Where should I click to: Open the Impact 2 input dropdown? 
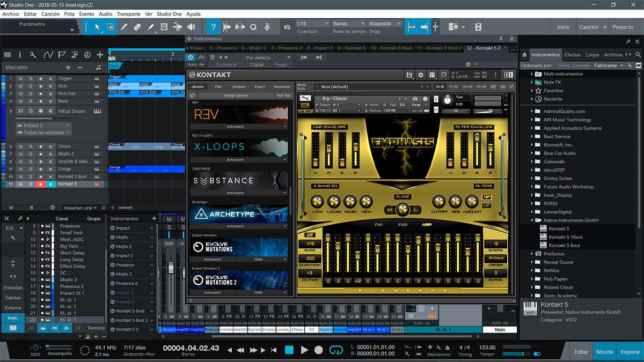tap(43, 125)
